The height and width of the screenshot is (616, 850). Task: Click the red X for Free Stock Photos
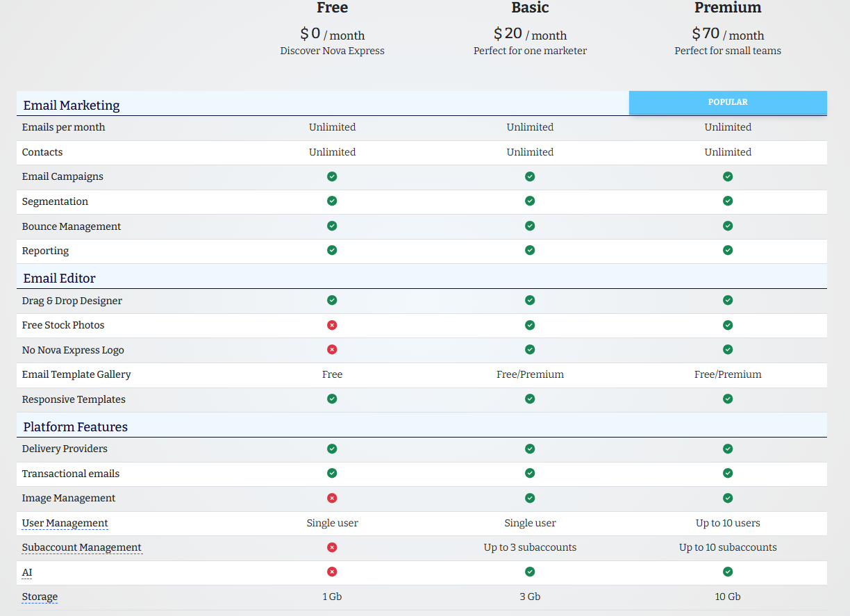click(332, 325)
